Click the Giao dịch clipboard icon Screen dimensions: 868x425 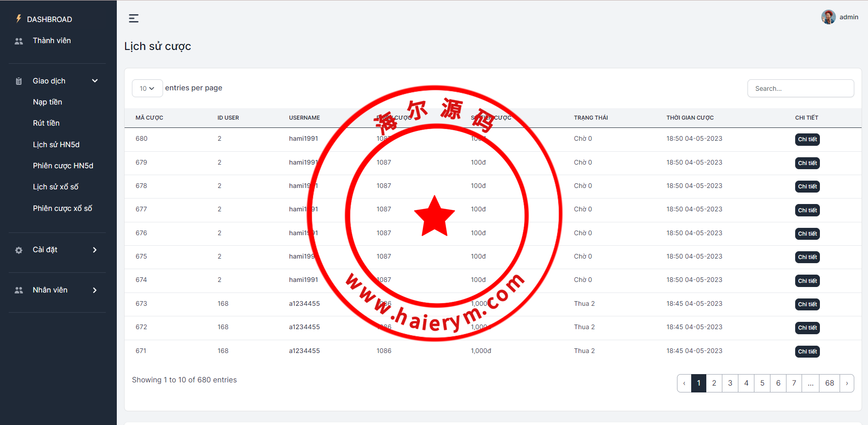19,81
